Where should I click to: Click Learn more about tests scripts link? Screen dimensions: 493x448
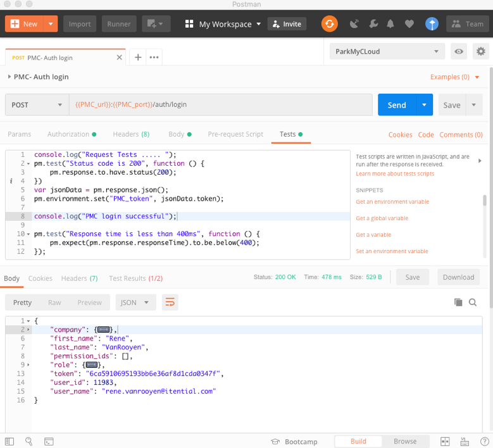pyautogui.click(x=395, y=173)
